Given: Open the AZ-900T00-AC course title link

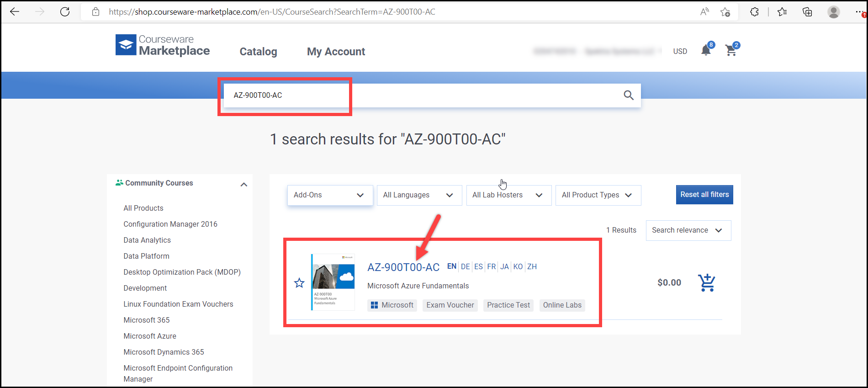Looking at the screenshot, I should coord(403,267).
